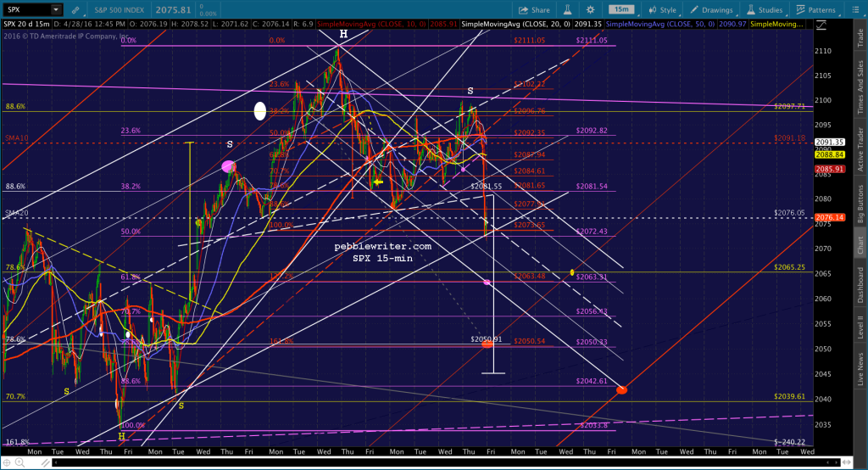This screenshot has width=868, height=470.
Task: Click the $2033.8 purple level label
Action: tap(594, 425)
